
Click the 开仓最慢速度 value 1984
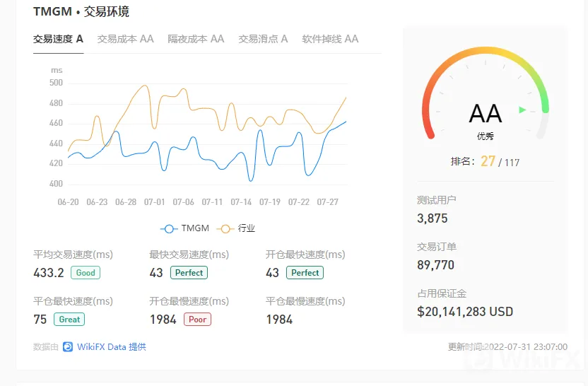click(163, 320)
